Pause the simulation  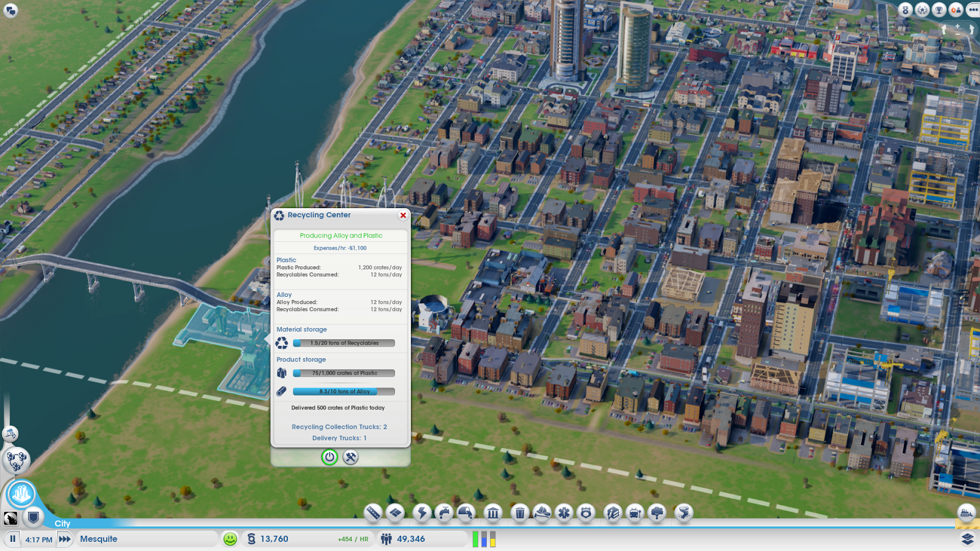coord(12,539)
